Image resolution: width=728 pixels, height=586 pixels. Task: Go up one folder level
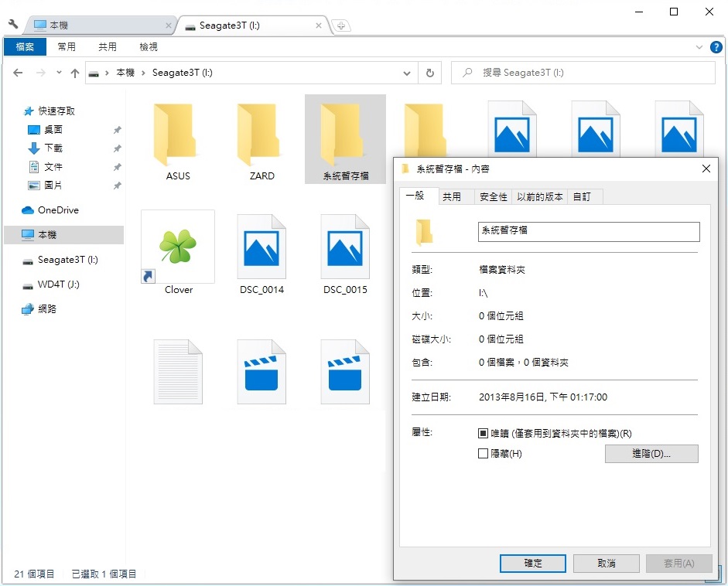(75, 73)
